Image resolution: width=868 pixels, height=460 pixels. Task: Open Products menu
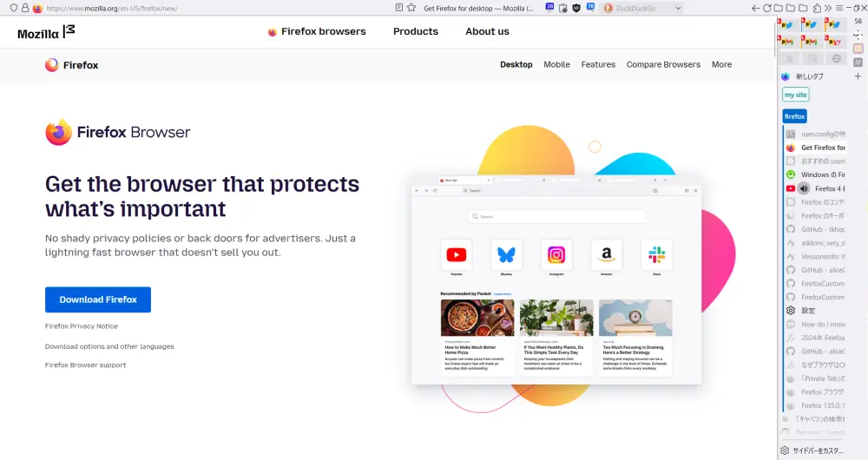(x=416, y=31)
